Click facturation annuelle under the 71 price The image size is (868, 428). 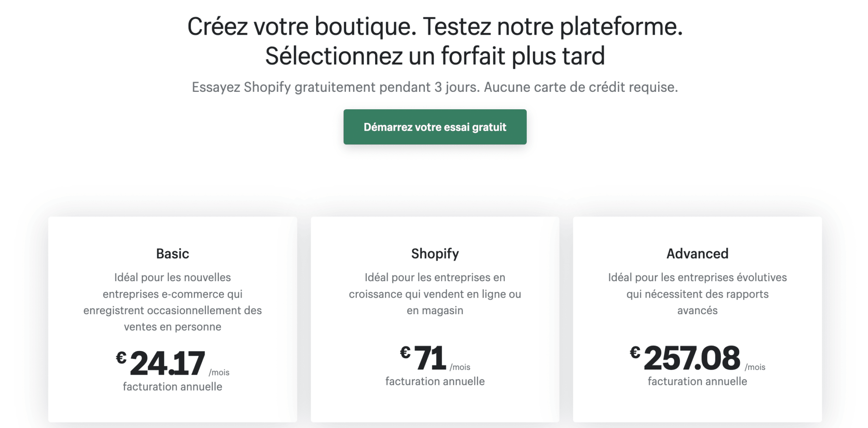coord(435,381)
